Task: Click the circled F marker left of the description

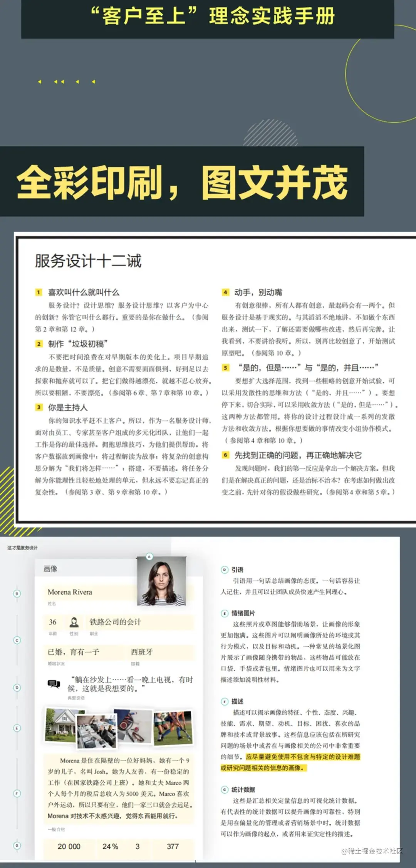Action: [x=17, y=793]
